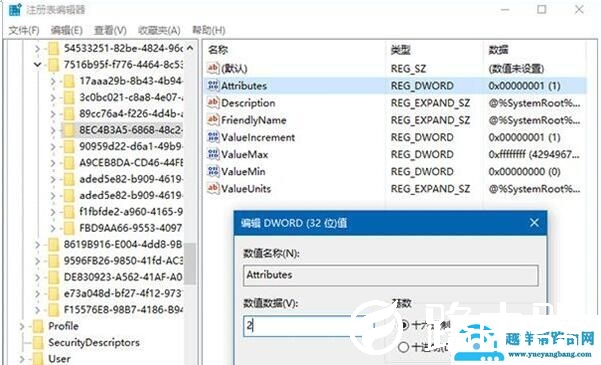Screen dimensions: 601x365
Task: Click the SecurityDescriptors folder icon
Action: [38, 343]
